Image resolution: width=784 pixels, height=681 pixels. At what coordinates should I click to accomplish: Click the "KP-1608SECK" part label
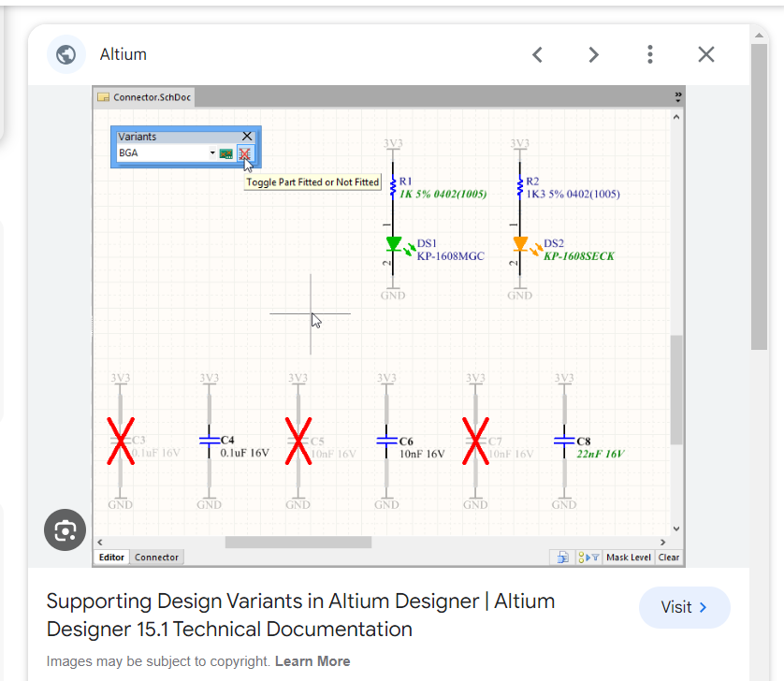pyautogui.click(x=579, y=256)
